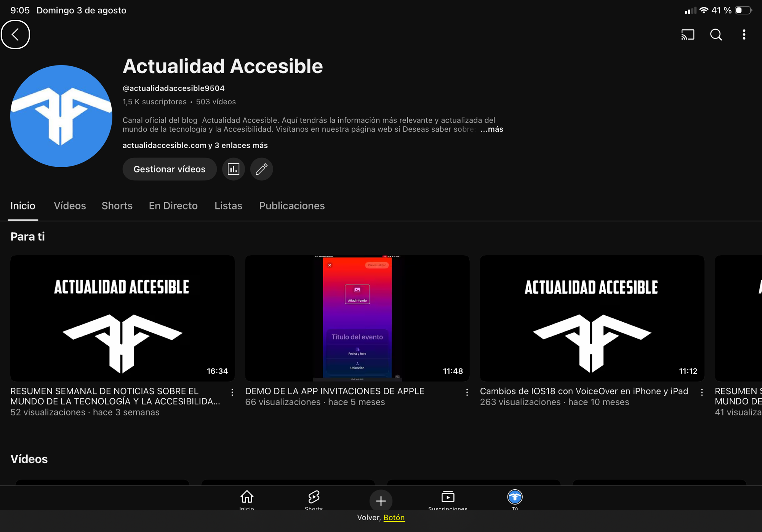Select the Inicio channel tab
The image size is (762, 532).
23,206
